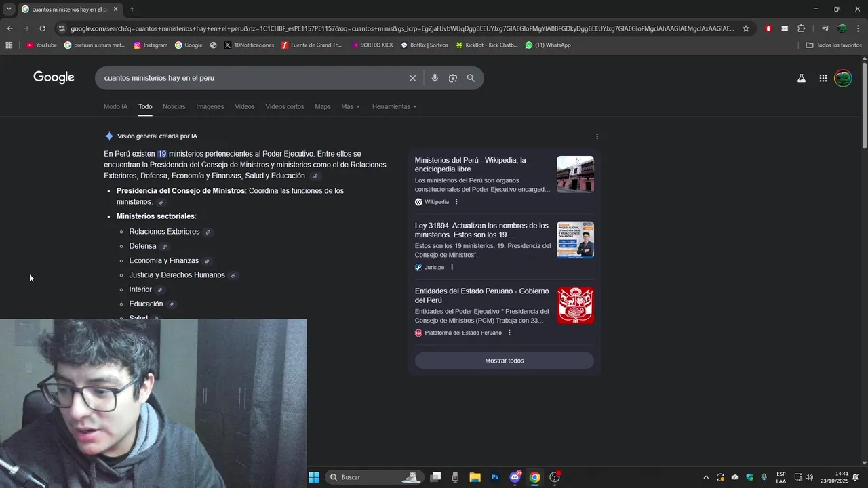Open KickBot bookmark
Image resolution: width=868 pixels, height=488 pixels.
pyautogui.click(x=486, y=45)
